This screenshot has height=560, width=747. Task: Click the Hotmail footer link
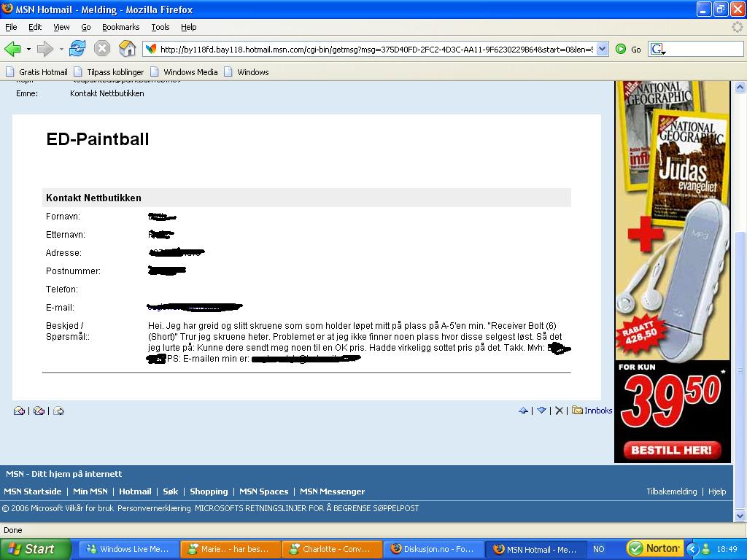(x=135, y=491)
